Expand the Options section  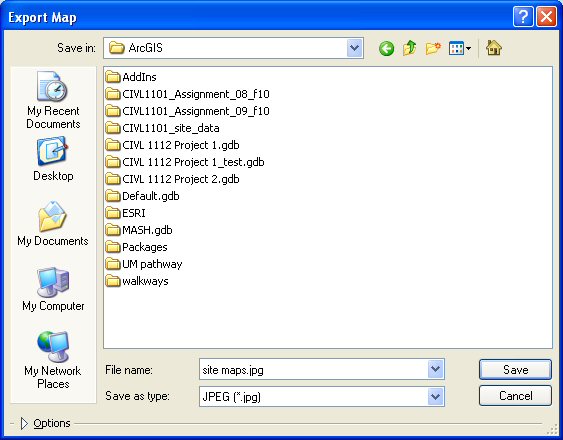click(45, 423)
